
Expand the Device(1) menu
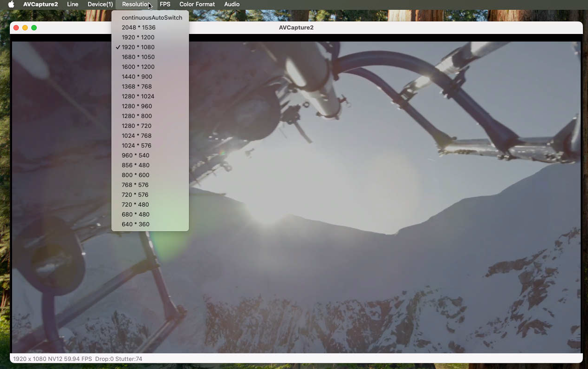tap(100, 4)
